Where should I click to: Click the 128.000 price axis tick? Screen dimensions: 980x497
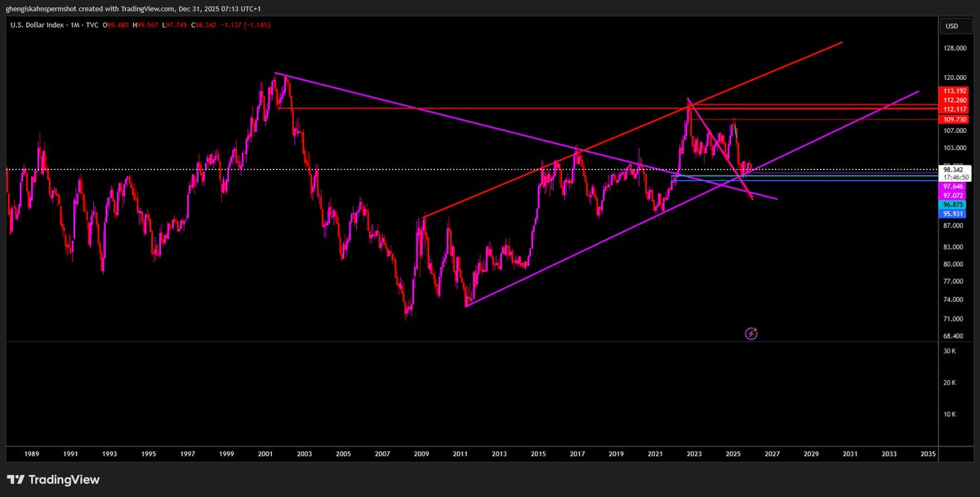coord(955,48)
